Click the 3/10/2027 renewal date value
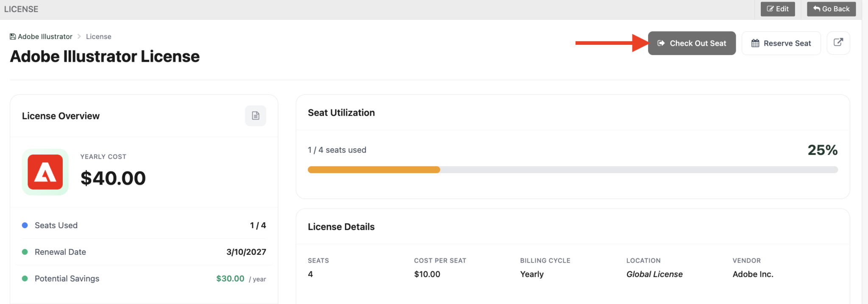Viewport: 868px width, 304px height. 246,252
